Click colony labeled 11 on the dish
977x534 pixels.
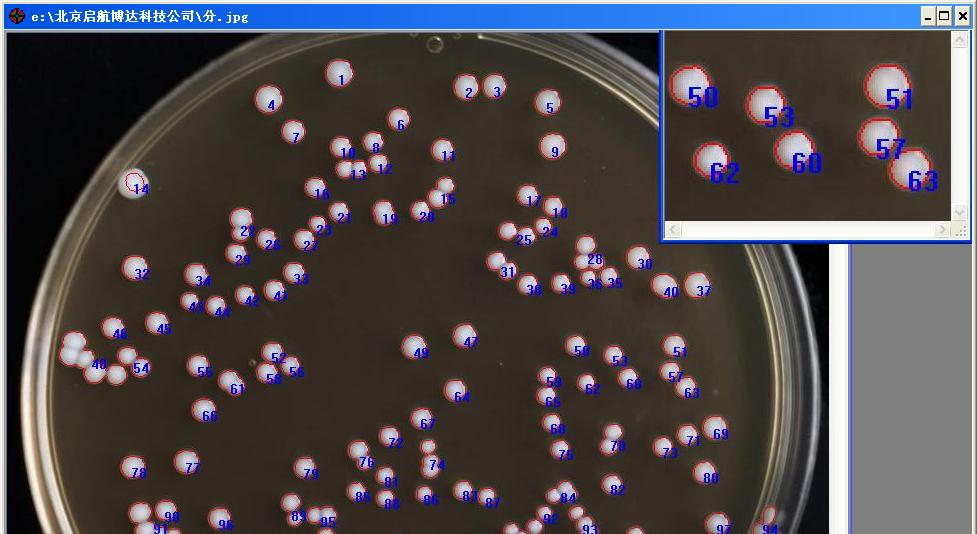442,150
